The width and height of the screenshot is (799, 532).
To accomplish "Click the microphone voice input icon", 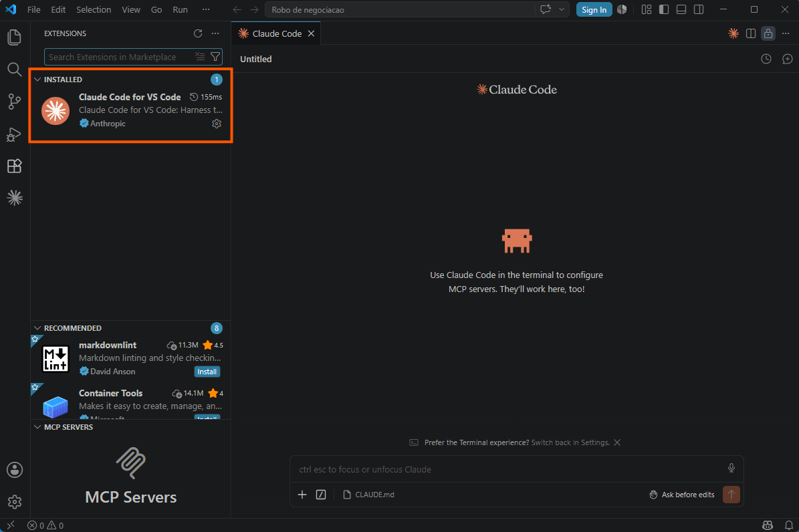I will [731, 468].
